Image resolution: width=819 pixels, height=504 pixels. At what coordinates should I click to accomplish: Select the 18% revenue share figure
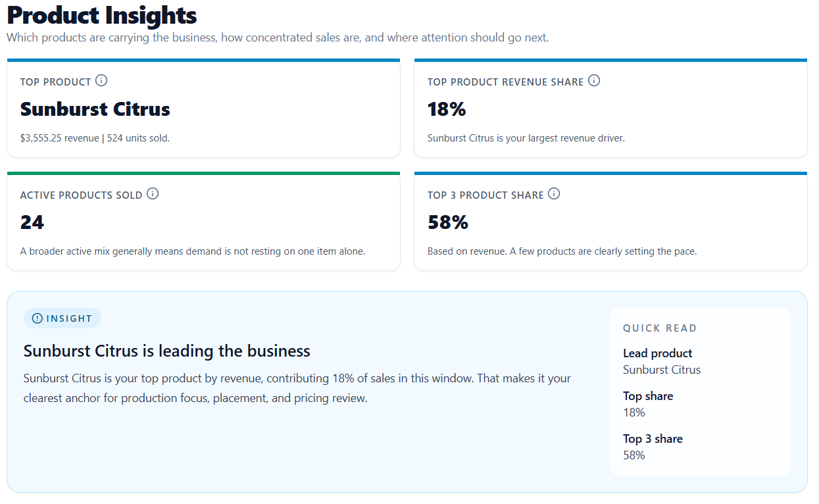click(447, 109)
